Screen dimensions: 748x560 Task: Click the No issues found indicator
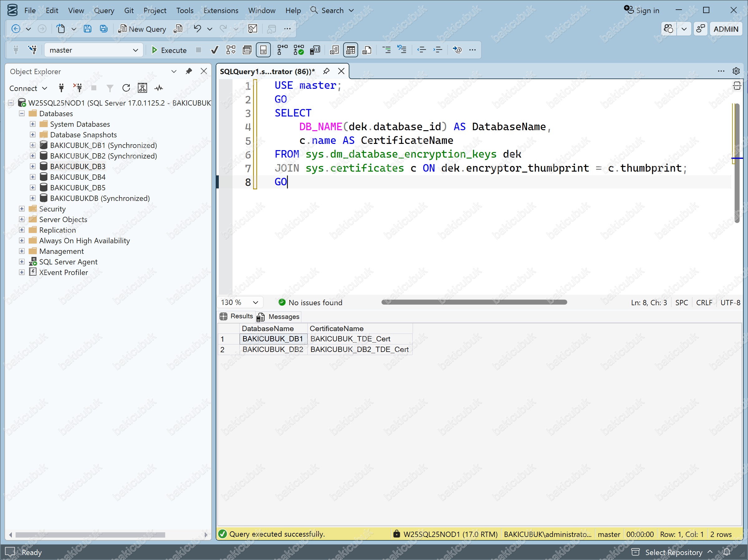point(310,302)
